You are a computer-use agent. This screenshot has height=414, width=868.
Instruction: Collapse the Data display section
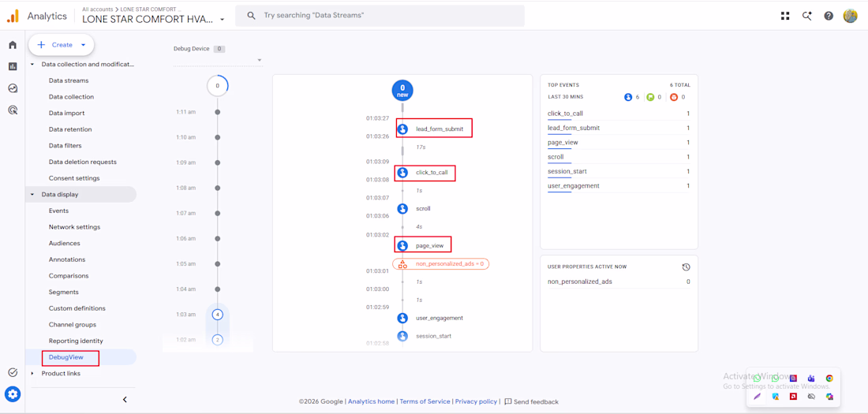32,194
